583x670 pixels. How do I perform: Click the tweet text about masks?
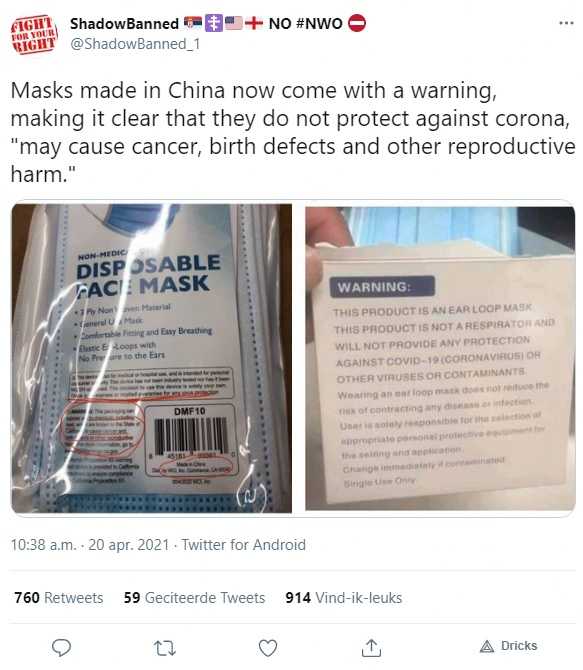(293, 132)
